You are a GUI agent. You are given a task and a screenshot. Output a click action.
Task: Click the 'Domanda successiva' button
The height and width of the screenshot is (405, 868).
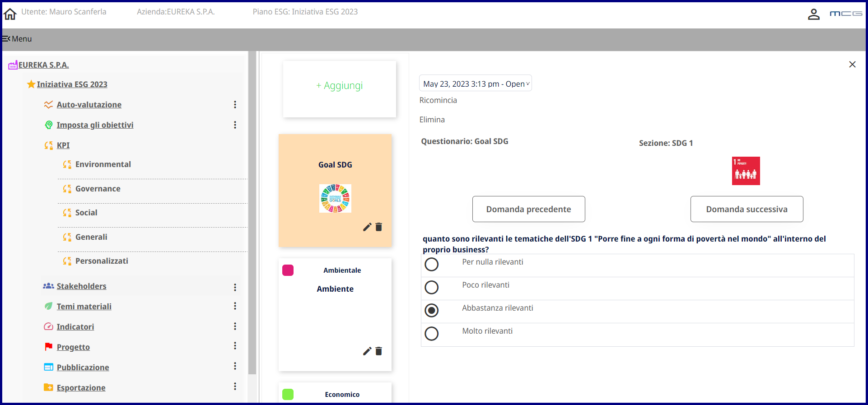click(x=747, y=209)
